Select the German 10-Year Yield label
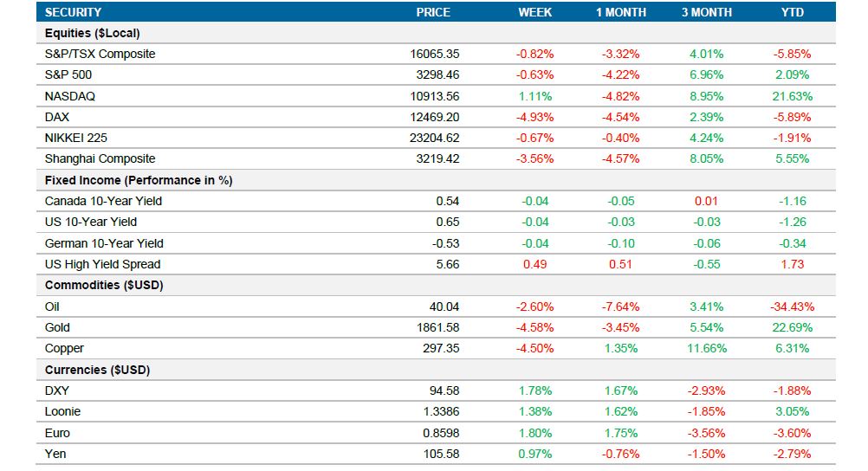868x471 pixels. pyautogui.click(x=104, y=243)
